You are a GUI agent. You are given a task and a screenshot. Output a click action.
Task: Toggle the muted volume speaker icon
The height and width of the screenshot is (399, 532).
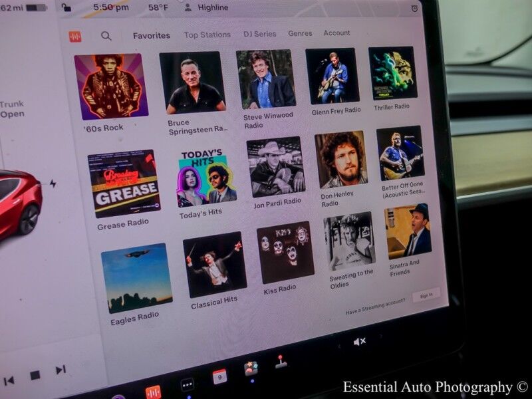(360, 342)
